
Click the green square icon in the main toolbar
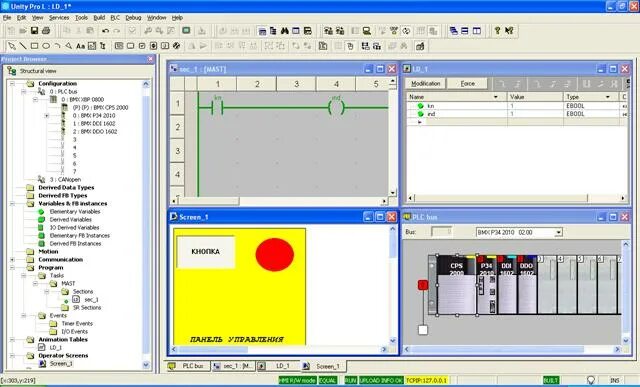click(186, 31)
